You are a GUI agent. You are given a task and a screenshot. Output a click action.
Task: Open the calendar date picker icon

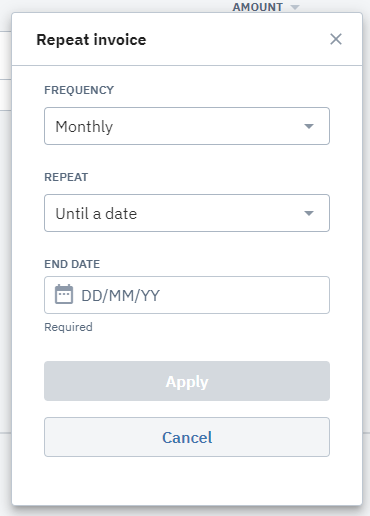[x=64, y=294]
